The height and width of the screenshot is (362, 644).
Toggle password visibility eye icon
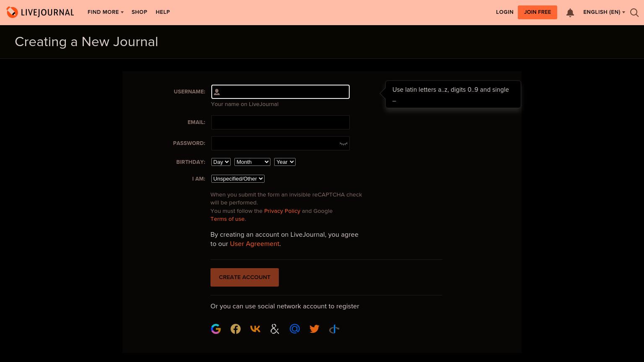click(343, 144)
